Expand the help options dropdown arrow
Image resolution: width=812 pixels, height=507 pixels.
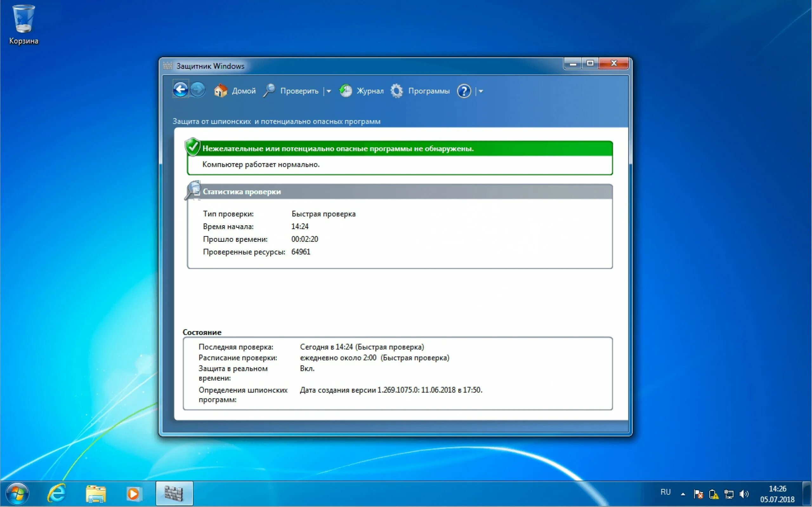[481, 91]
